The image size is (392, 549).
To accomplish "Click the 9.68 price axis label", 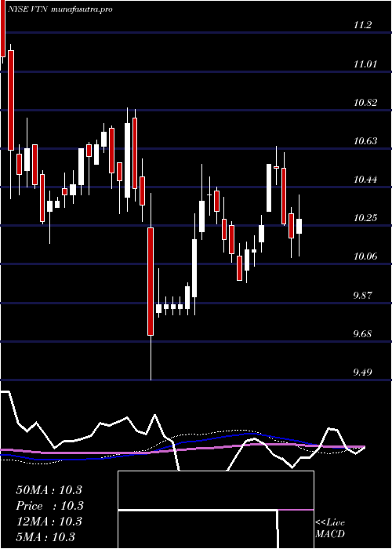I will (364, 333).
